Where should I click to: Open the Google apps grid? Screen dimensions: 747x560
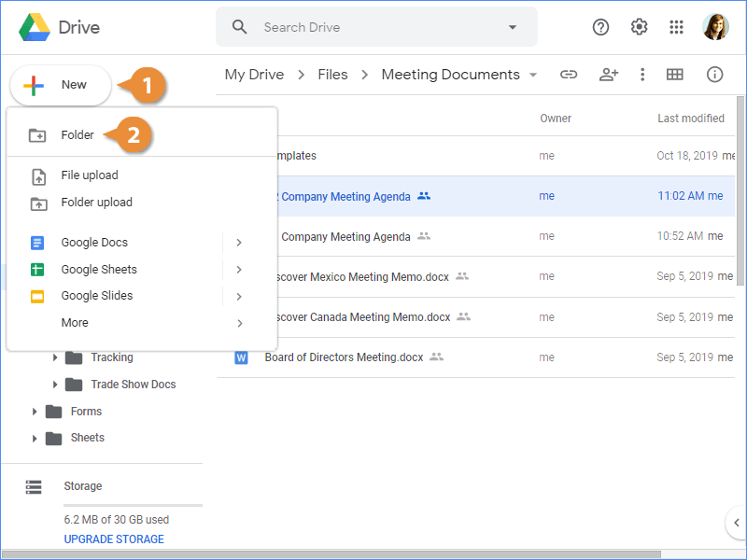(x=677, y=27)
